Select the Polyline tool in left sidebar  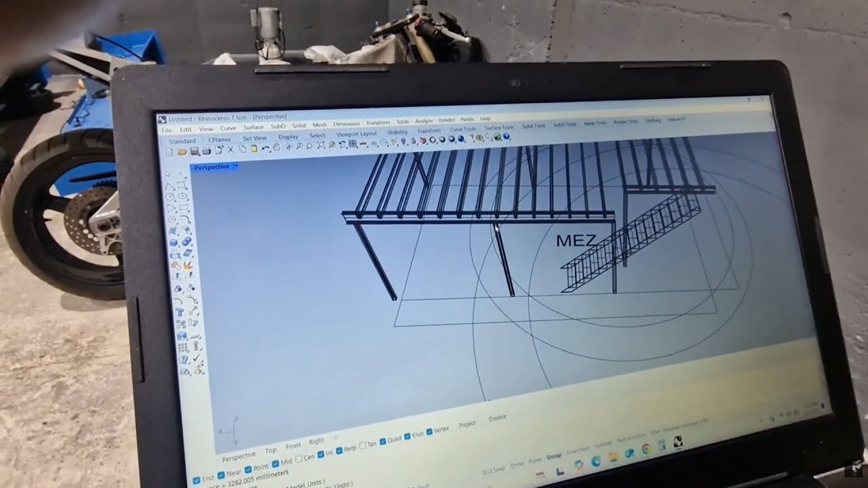click(170, 185)
